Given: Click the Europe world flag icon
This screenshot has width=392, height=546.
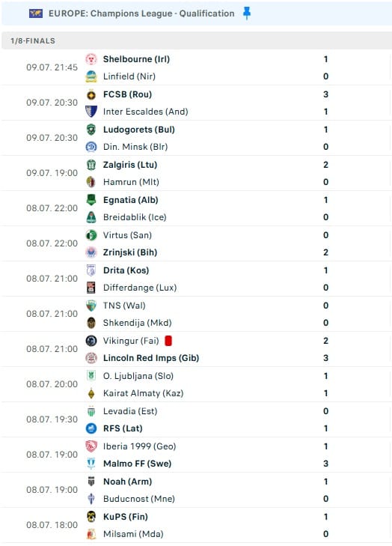Looking at the screenshot, I should pyautogui.click(x=36, y=13).
